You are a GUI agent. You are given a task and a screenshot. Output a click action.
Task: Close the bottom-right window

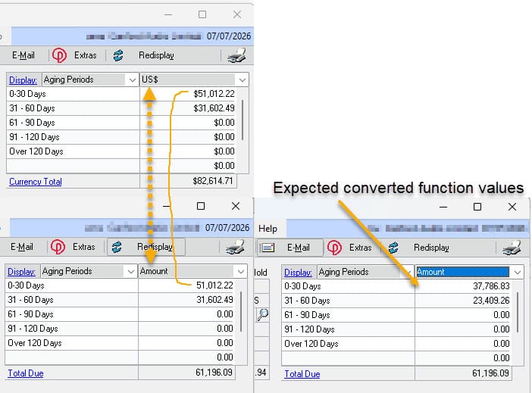(512, 207)
